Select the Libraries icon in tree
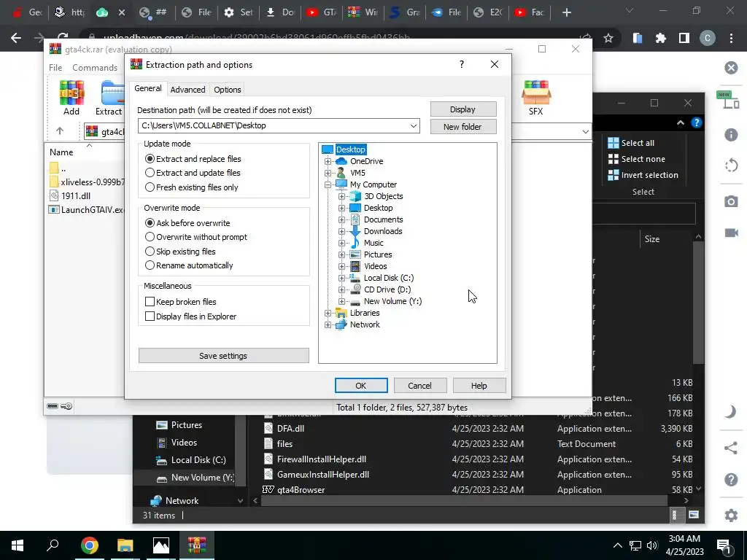 coord(341,313)
